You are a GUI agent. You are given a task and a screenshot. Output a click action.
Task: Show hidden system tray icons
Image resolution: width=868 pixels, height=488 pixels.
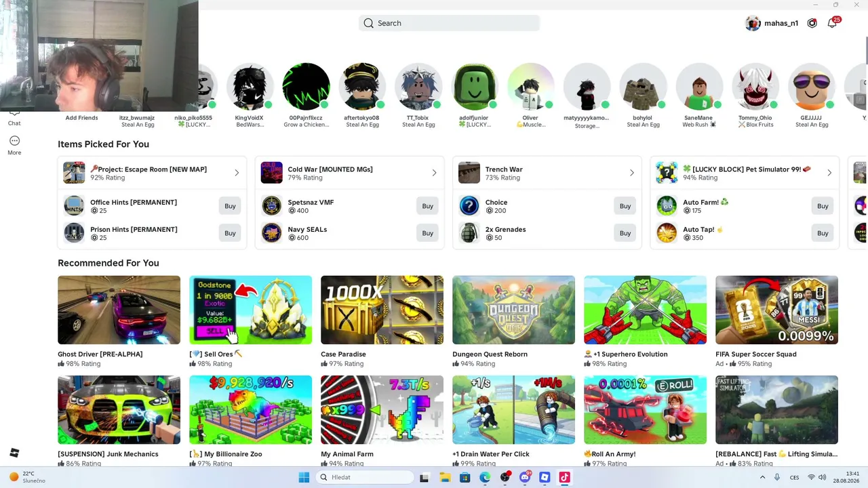click(762, 477)
